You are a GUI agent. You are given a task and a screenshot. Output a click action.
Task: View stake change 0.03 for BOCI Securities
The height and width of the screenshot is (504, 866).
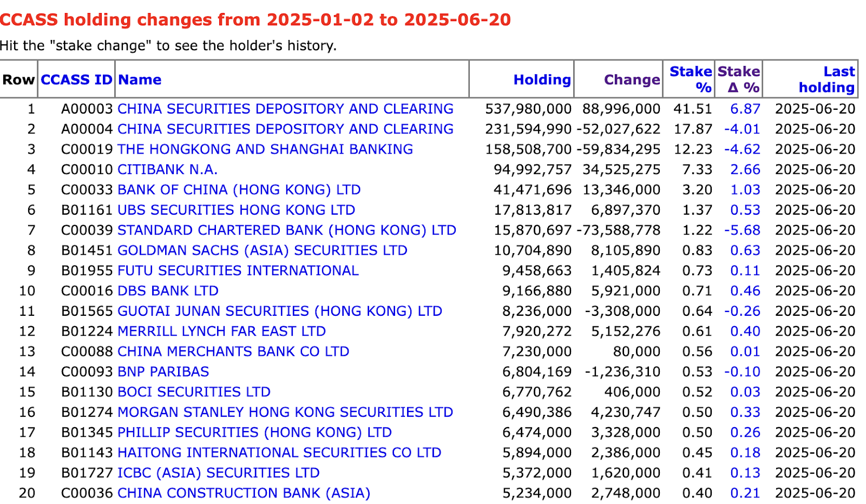coord(745,392)
